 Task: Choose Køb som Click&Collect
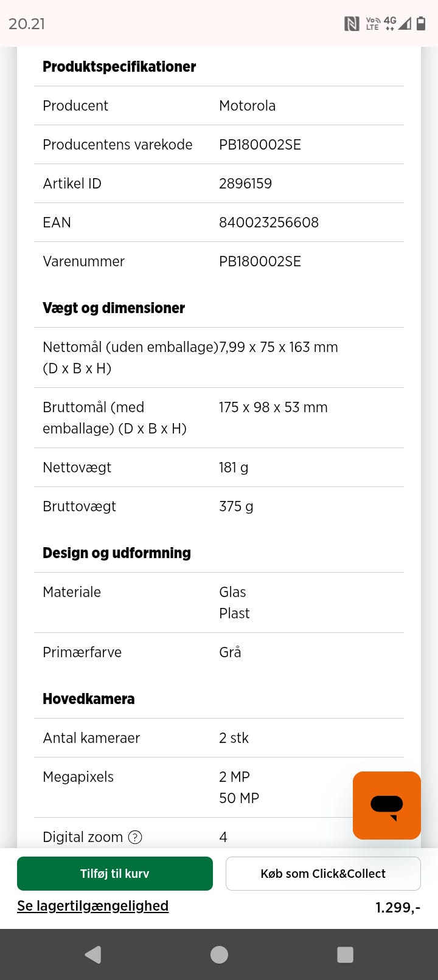[323, 874]
